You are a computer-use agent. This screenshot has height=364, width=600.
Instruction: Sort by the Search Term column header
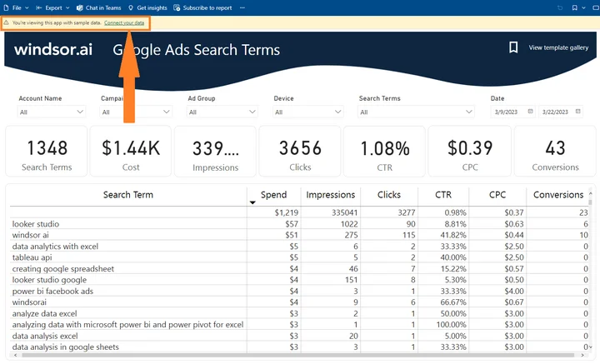pos(128,195)
